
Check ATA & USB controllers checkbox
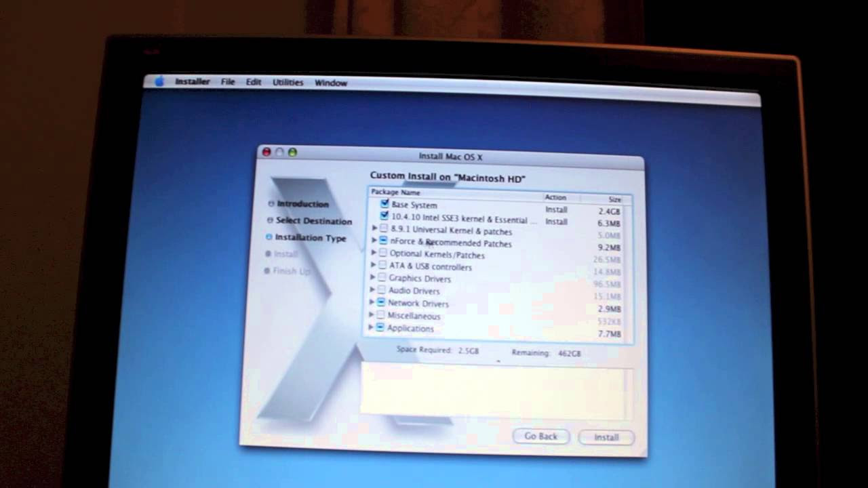(383, 265)
